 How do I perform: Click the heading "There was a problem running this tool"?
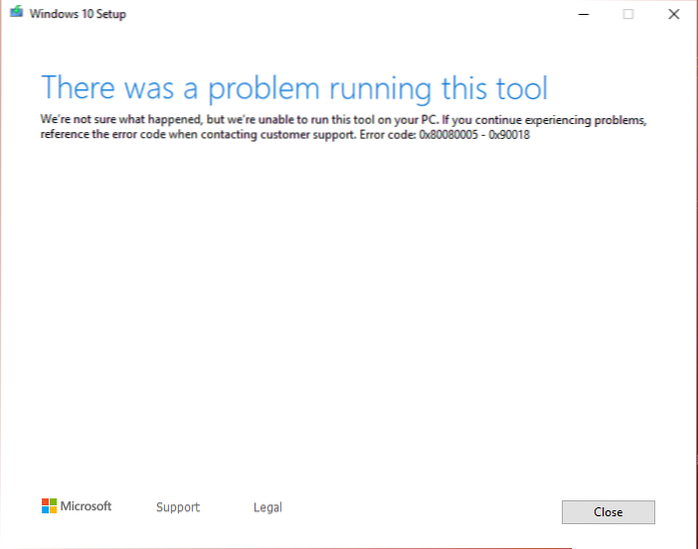294,88
